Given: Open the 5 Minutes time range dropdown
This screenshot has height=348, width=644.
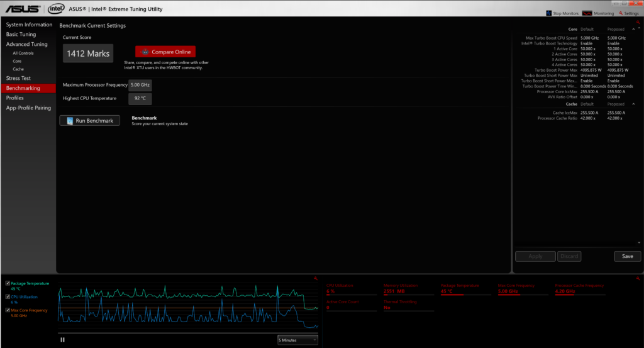Looking at the screenshot, I should [297, 340].
